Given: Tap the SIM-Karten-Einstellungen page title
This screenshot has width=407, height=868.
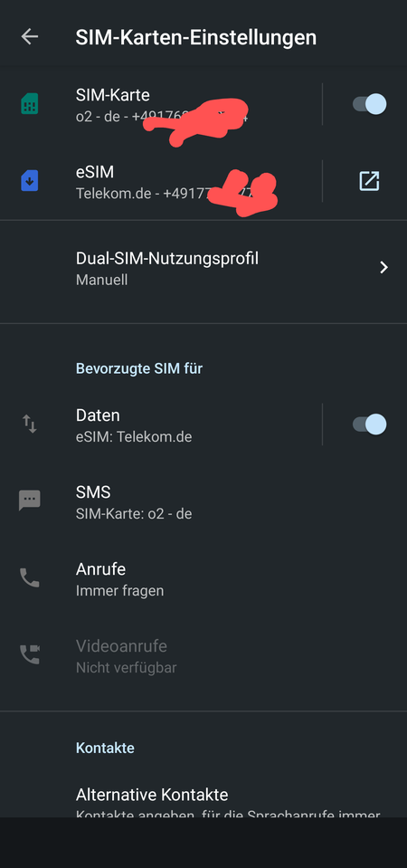Looking at the screenshot, I should pyautogui.click(x=195, y=38).
